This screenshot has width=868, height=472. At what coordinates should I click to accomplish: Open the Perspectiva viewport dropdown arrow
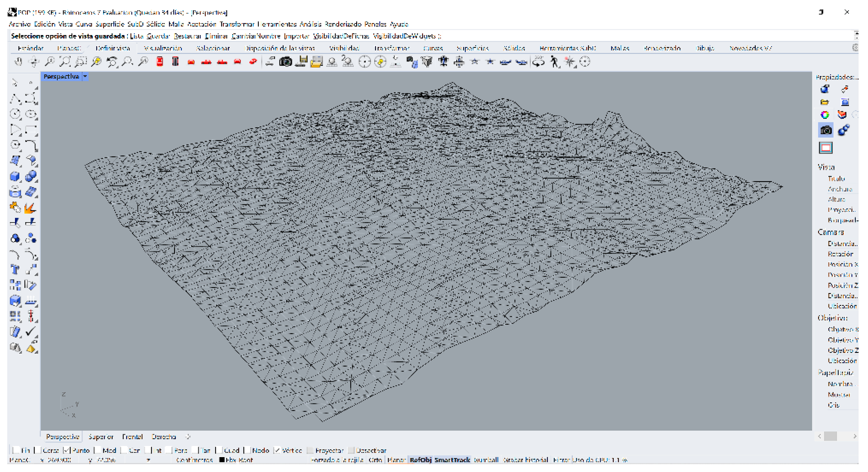click(x=85, y=76)
